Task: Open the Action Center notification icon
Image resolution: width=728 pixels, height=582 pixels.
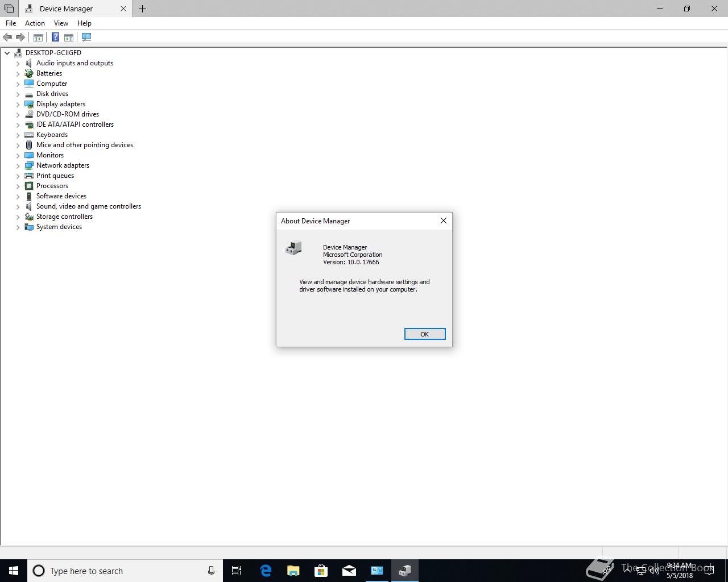Action: [x=709, y=571]
